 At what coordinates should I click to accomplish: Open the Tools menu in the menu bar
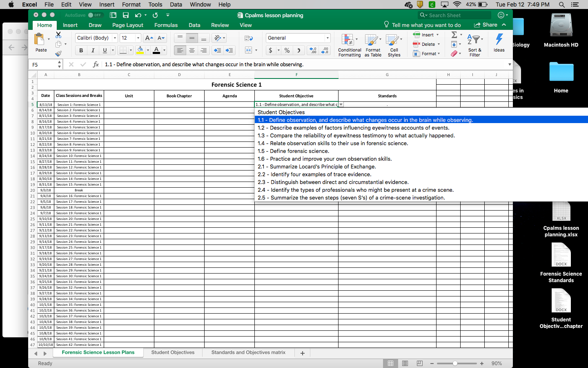[155, 4]
